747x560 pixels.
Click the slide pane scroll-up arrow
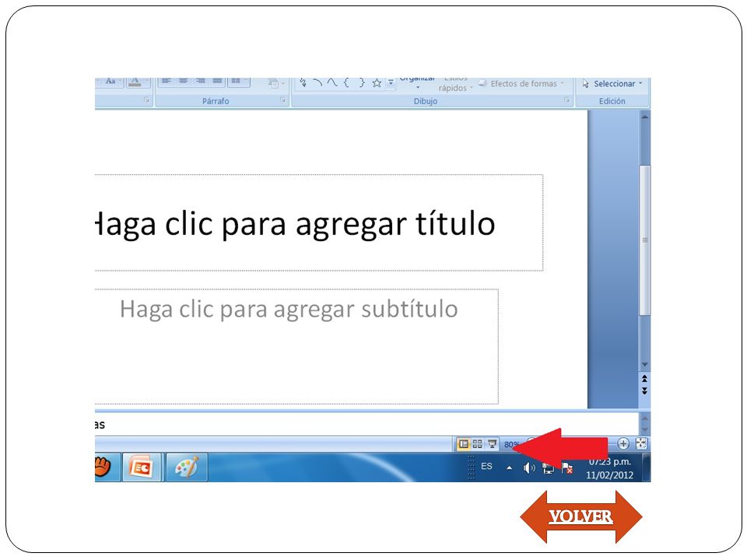[x=644, y=117]
